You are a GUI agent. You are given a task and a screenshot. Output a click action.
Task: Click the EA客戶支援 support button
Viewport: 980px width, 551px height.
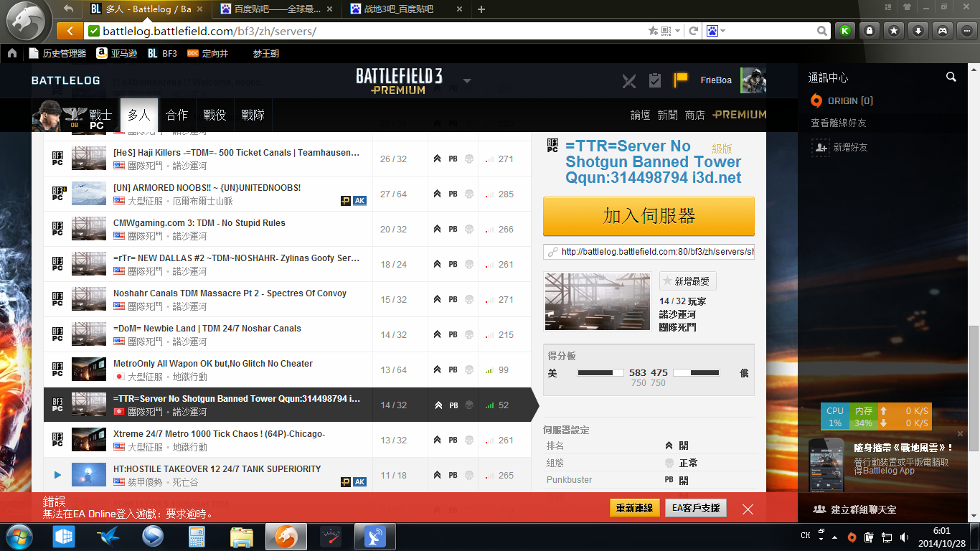pos(696,508)
